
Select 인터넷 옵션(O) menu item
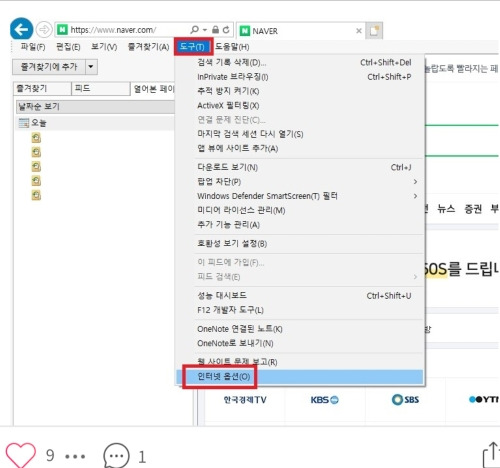(x=300, y=377)
